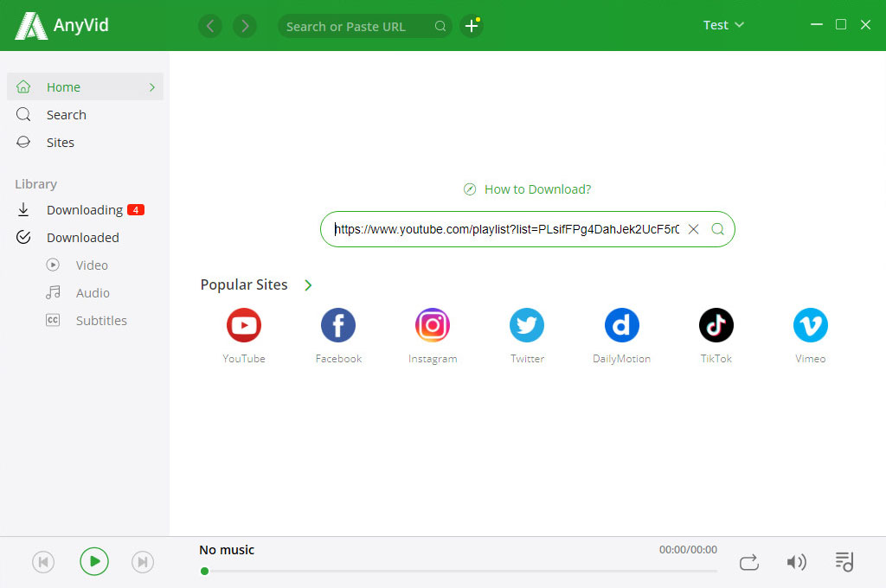Image resolution: width=886 pixels, height=588 pixels.
Task: Go forward with the right arrow button
Action: (x=245, y=26)
